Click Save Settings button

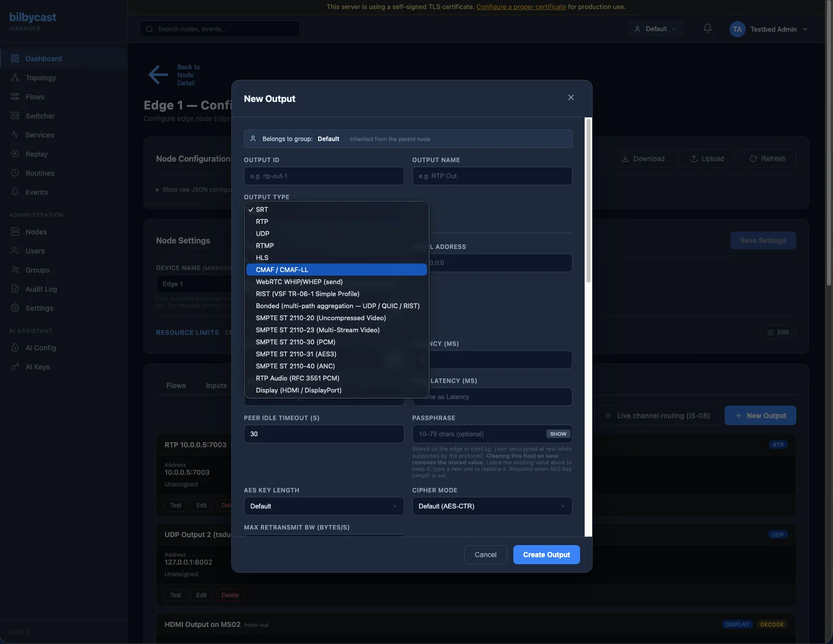(763, 240)
